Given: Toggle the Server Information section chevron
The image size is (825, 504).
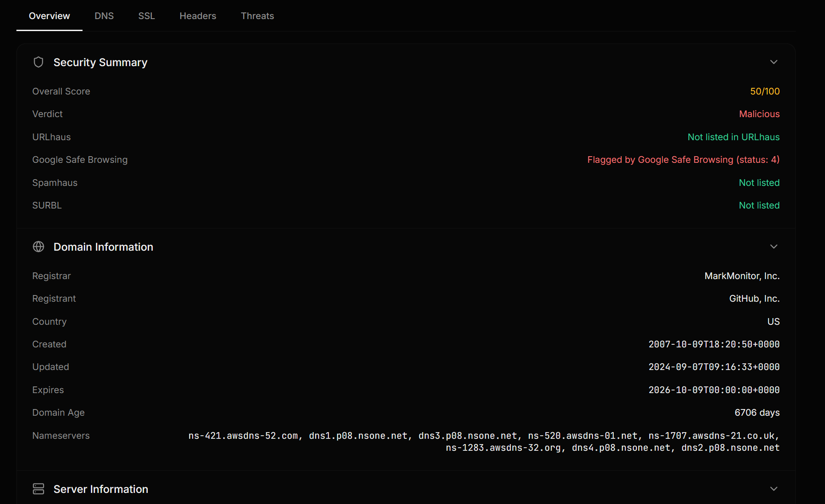Looking at the screenshot, I should click(x=774, y=489).
